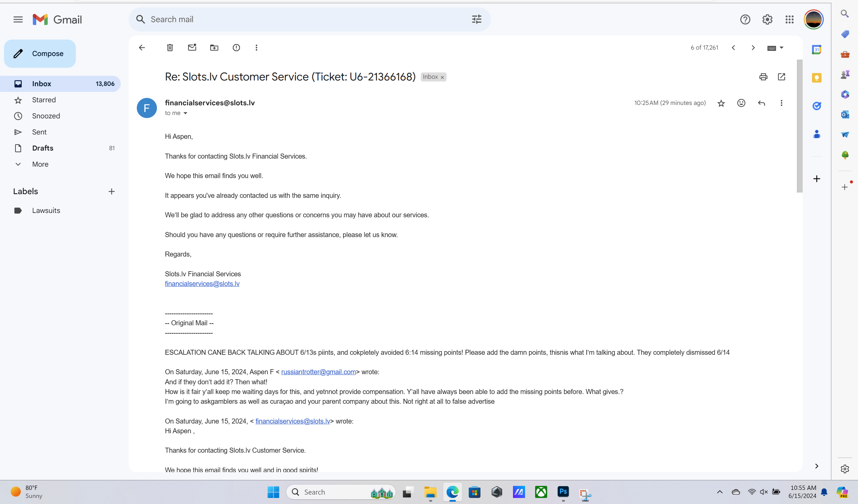Star the Slots.lv message
This screenshot has height=504, width=858.
pos(721,103)
